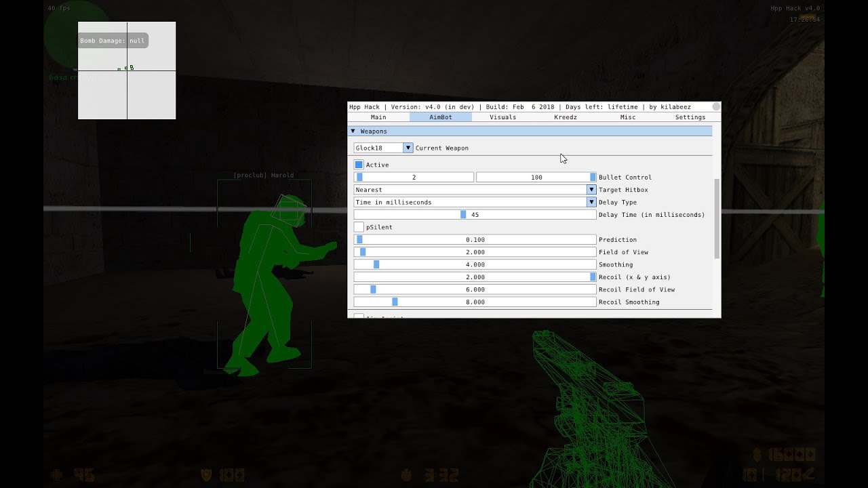Click the Bullet Control maximum slider
868x488 pixels.
point(536,177)
